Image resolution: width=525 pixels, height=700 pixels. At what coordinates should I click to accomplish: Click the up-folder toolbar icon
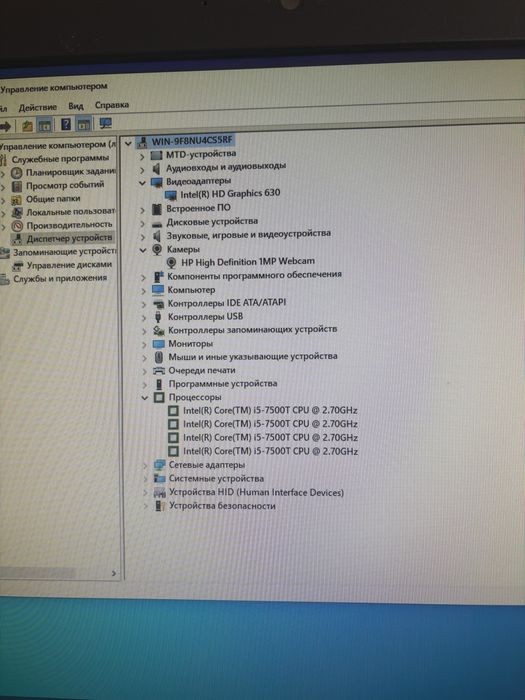click(27, 126)
